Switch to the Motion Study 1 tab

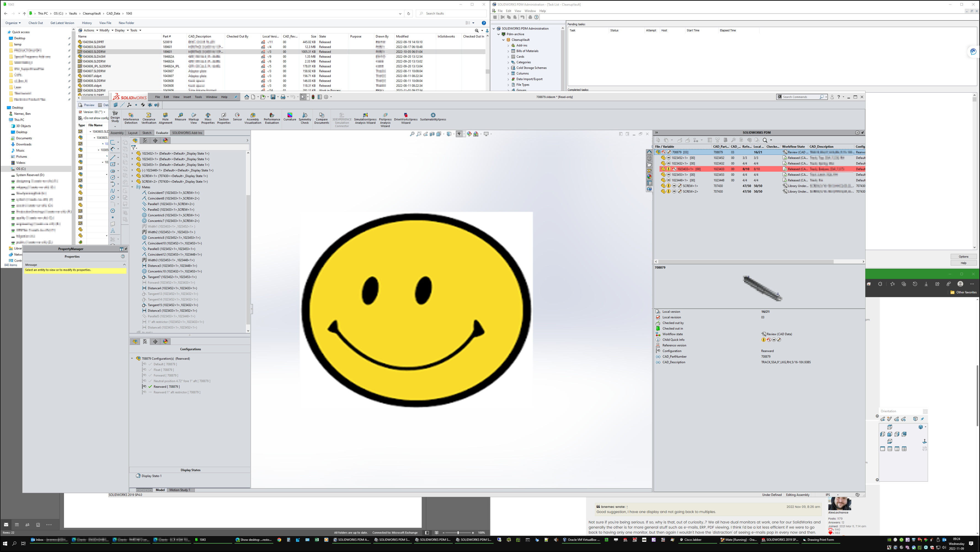tap(180, 490)
